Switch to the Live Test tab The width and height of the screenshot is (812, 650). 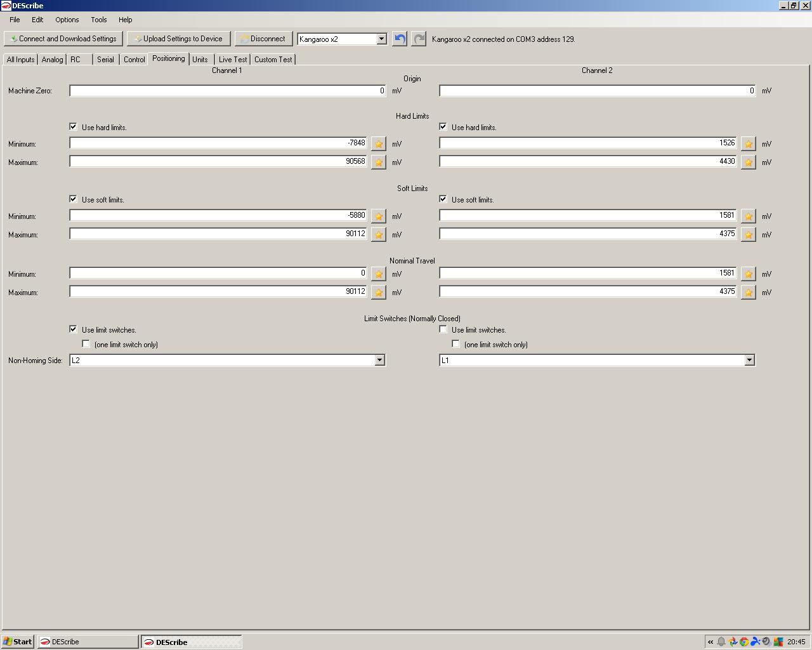click(x=233, y=60)
